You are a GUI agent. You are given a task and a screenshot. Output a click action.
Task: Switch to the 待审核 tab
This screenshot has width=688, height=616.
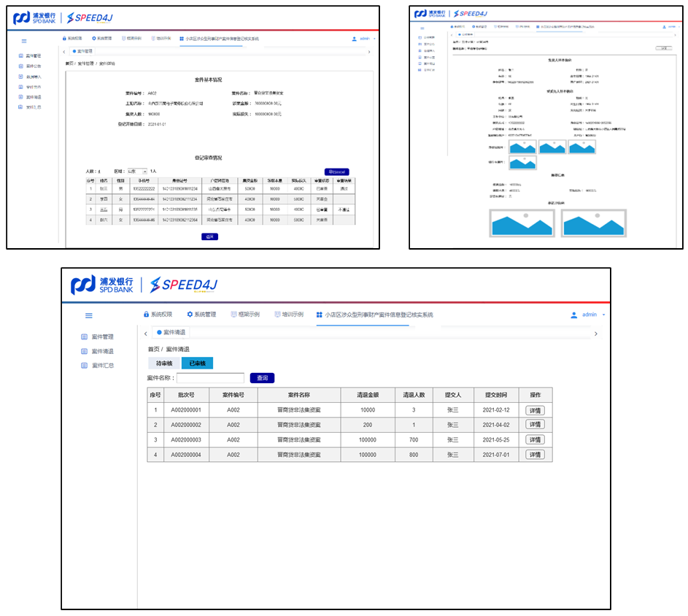point(164,363)
